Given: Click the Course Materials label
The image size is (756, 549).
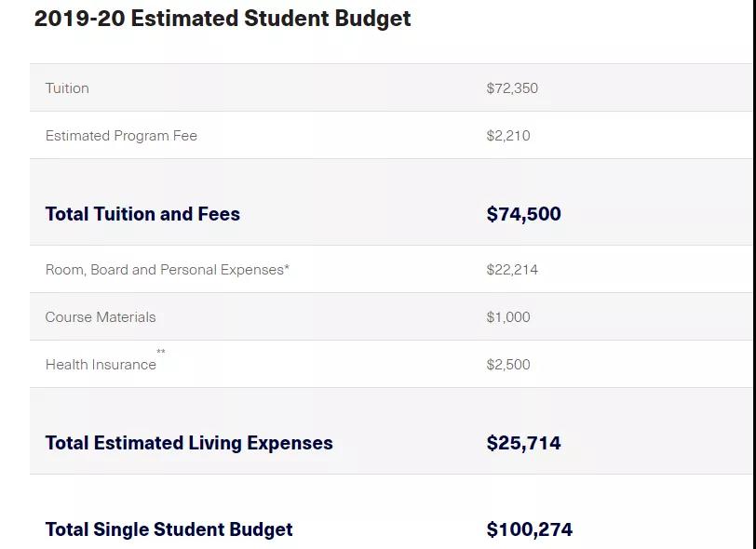Looking at the screenshot, I should (101, 317).
